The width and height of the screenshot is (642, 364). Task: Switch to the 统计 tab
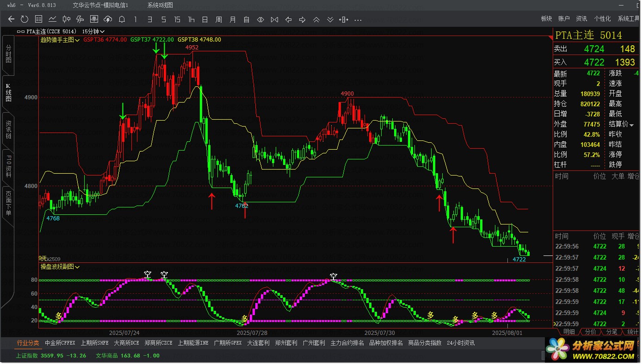632,332
